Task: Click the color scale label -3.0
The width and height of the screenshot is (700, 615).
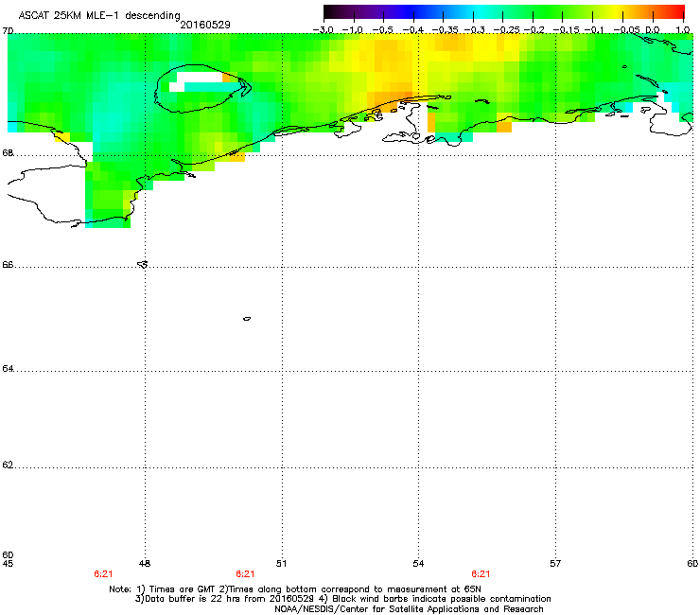Action: 323,30
